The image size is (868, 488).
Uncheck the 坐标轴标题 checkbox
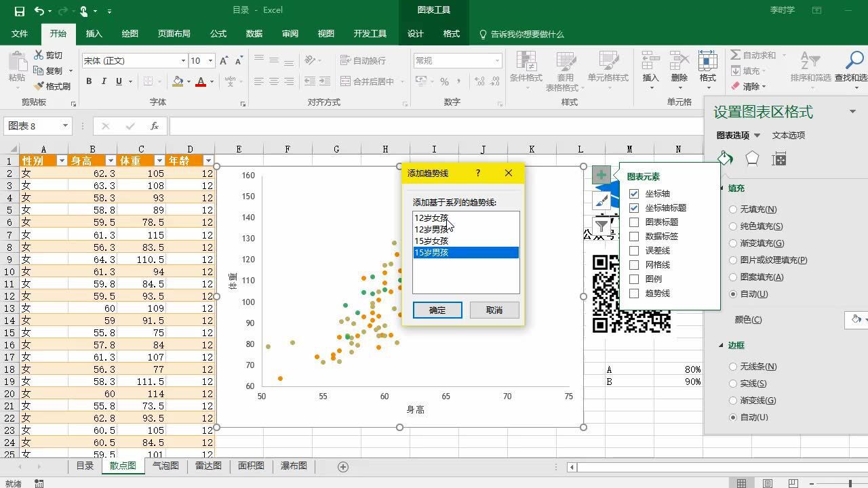pyautogui.click(x=634, y=208)
